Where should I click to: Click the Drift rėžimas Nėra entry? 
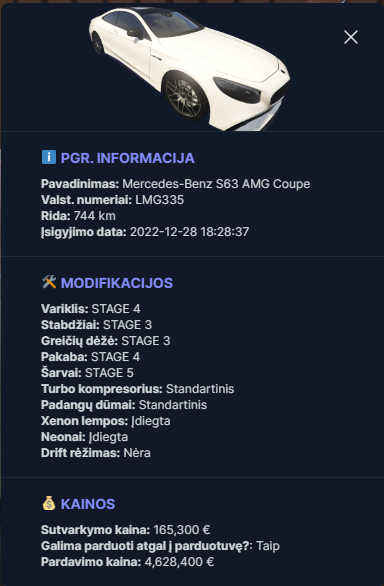[x=96, y=453]
